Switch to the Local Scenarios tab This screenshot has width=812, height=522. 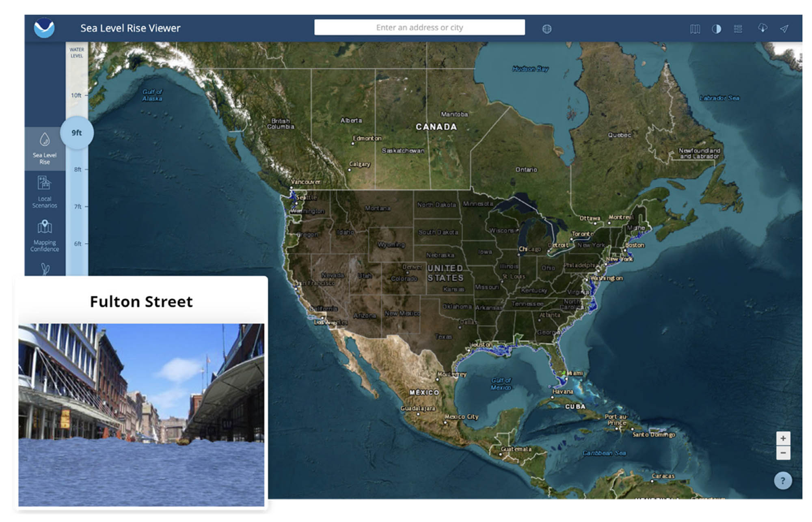point(45,191)
